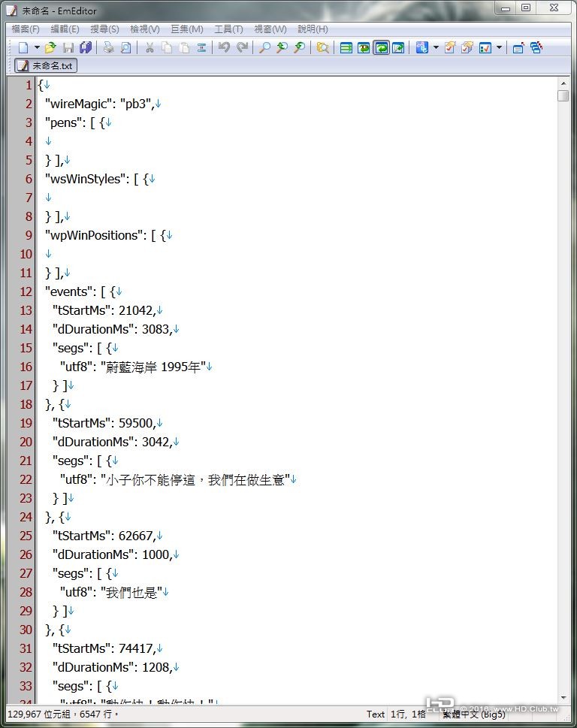Expand the configuration list dropdown arrow
577x728 pixels.
pos(436,47)
